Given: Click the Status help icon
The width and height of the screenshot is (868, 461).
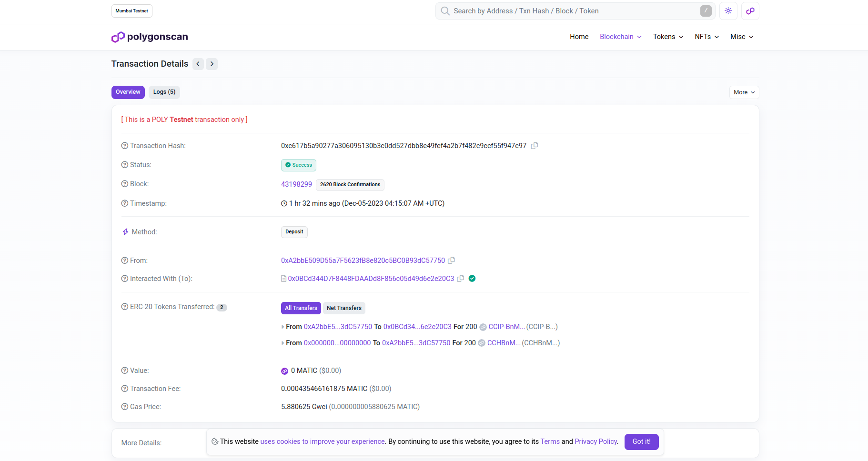Looking at the screenshot, I should (125, 165).
